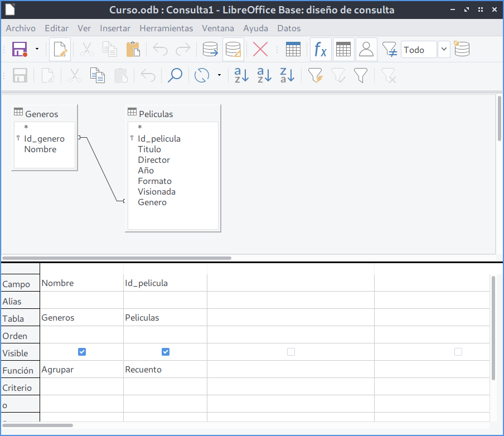Apply AutoFilter funnel with lightning
Image resolution: width=504 pixels, height=436 pixels.
pyautogui.click(x=316, y=76)
